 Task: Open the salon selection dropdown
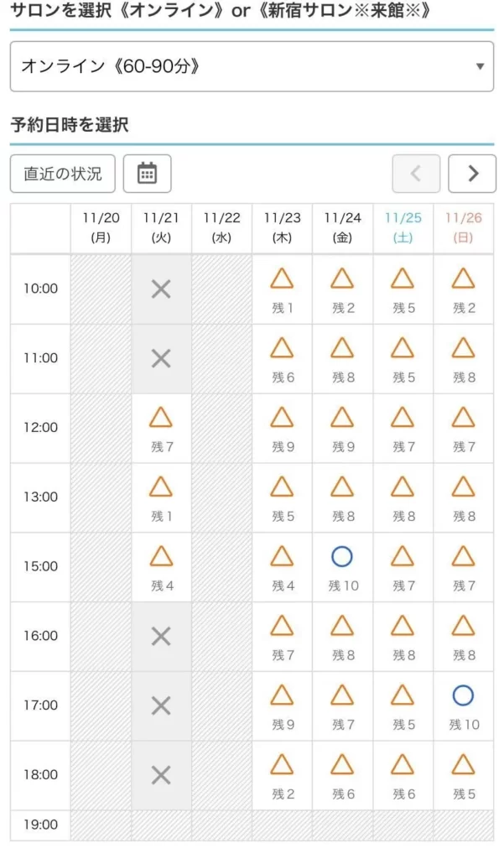(252, 66)
